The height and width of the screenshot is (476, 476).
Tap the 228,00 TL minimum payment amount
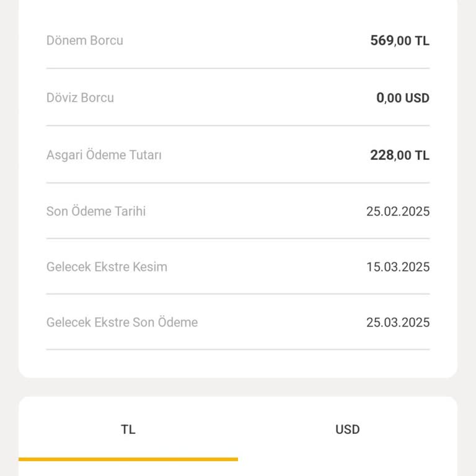[x=399, y=155]
